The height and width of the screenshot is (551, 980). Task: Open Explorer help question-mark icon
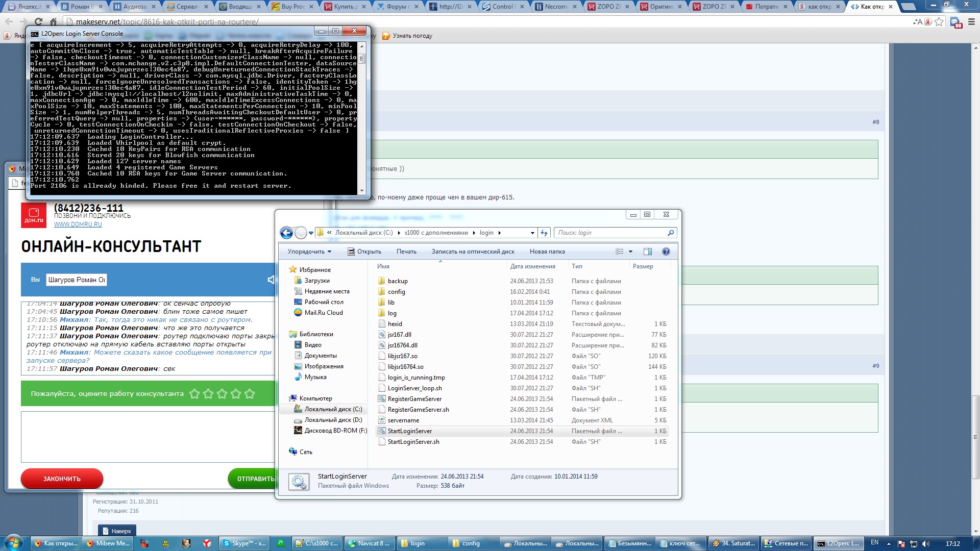point(666,252)
